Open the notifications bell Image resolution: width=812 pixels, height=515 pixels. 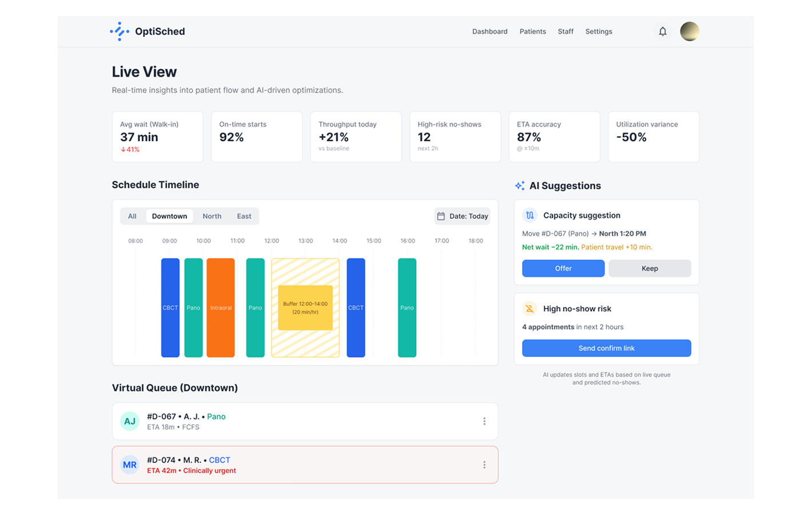coord(662,31)
